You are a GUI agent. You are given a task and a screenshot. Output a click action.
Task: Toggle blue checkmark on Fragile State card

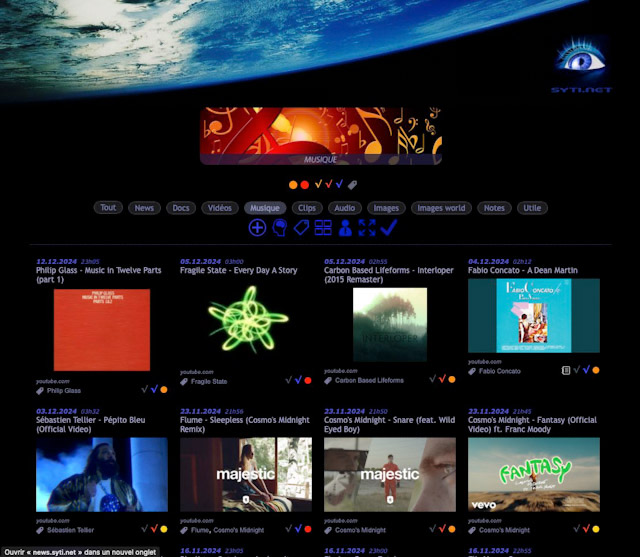point(298,380)
